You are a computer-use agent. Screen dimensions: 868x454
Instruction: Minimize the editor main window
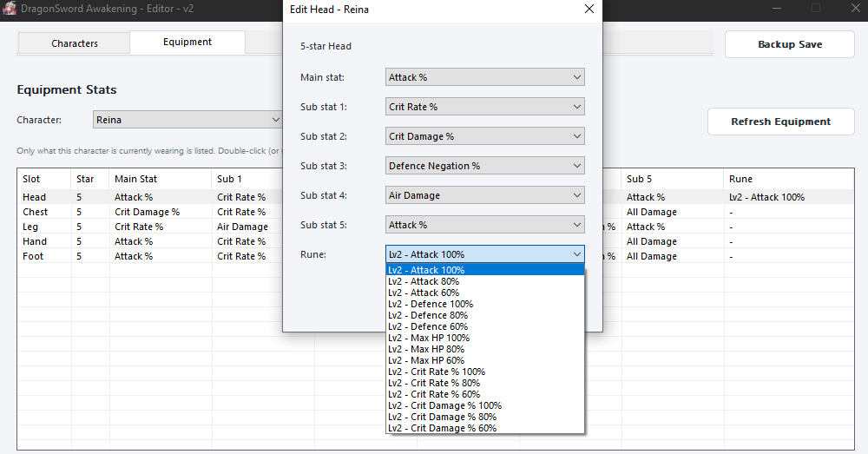click(777, 9)
